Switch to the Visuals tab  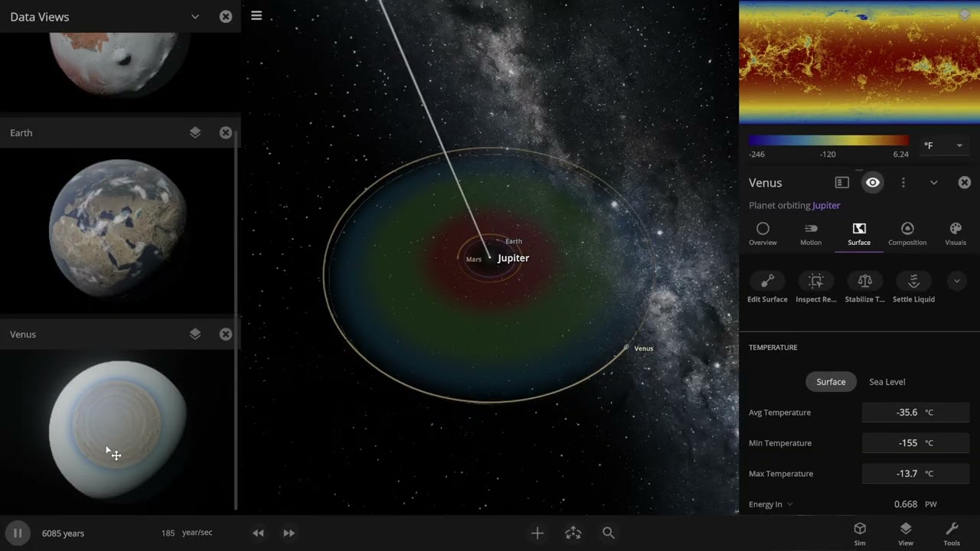click(x=955, y=234)
